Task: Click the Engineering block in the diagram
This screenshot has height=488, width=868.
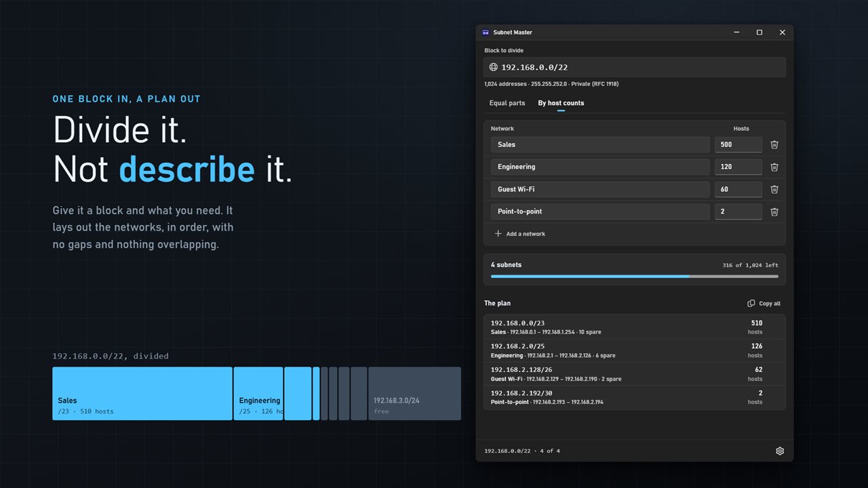Action: pos(258,394)
